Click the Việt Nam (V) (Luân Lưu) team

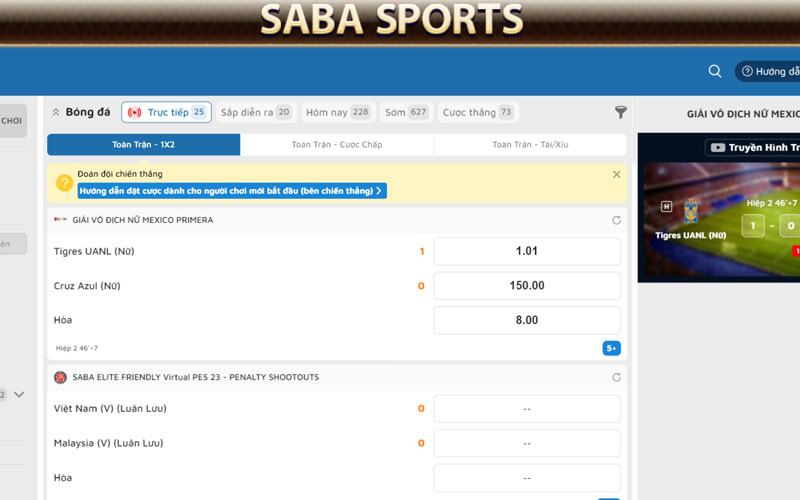point(110,408)
